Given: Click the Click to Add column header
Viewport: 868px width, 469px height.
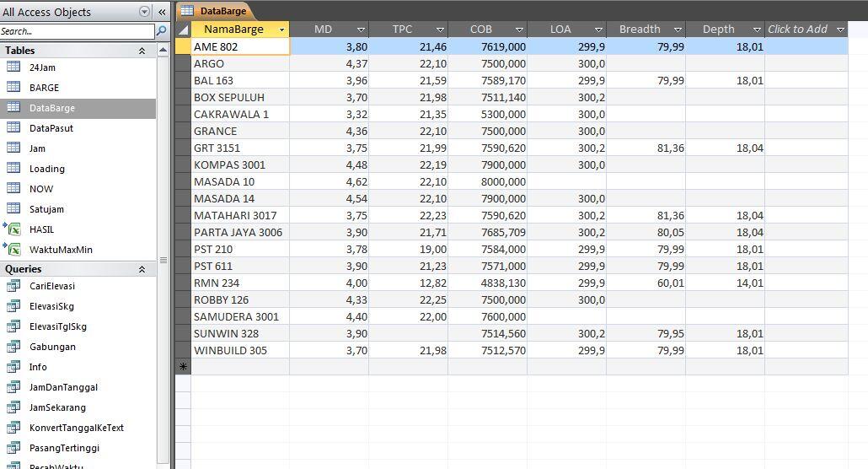Looking at the screenshot, I should tap(797, 30).
